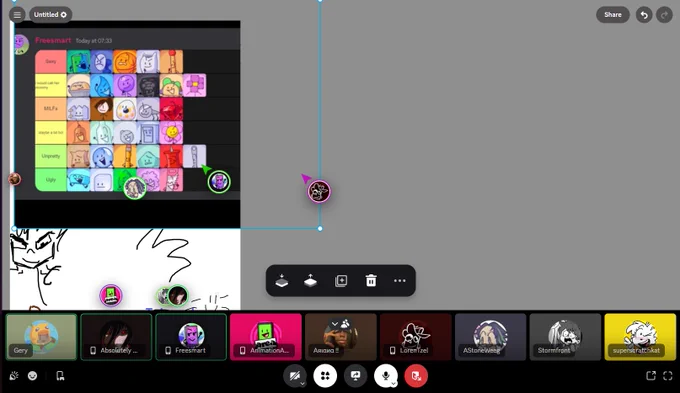The height and width of the screenshot is (393, 680).
Task: Select the Absolutely... participant tile
Action: tap(116, 337)
